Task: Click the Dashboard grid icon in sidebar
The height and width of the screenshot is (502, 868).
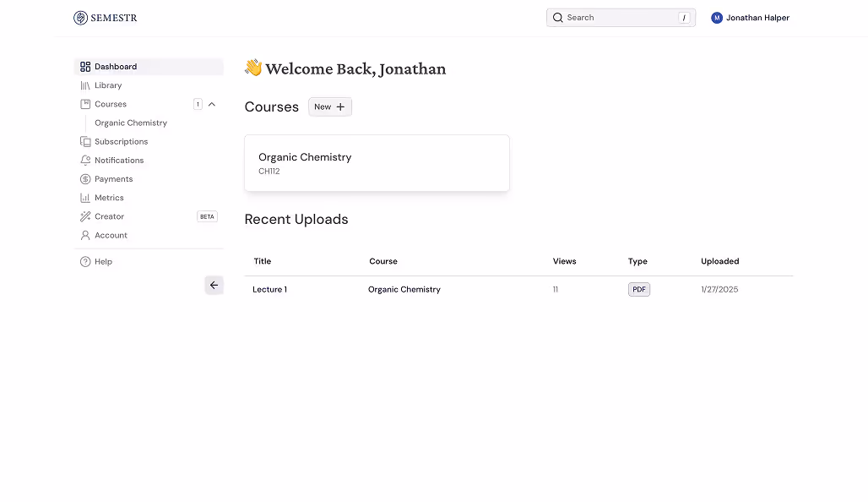Action: (x=85, y=67)
